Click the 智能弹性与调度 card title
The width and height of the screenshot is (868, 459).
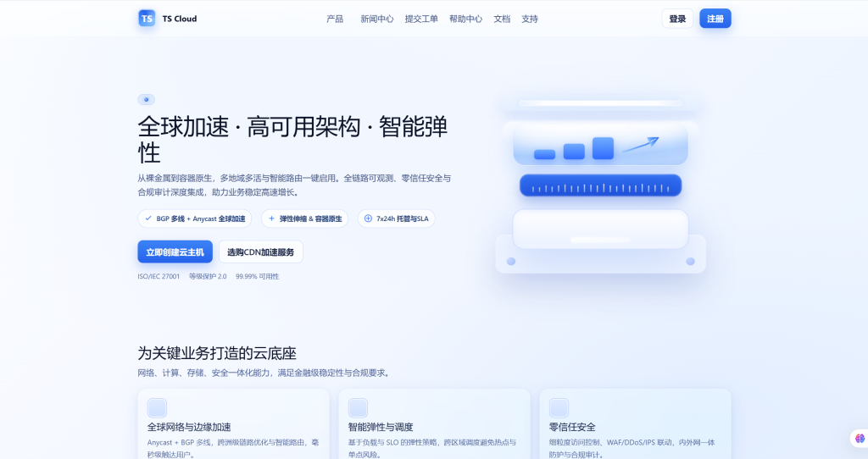381,427
